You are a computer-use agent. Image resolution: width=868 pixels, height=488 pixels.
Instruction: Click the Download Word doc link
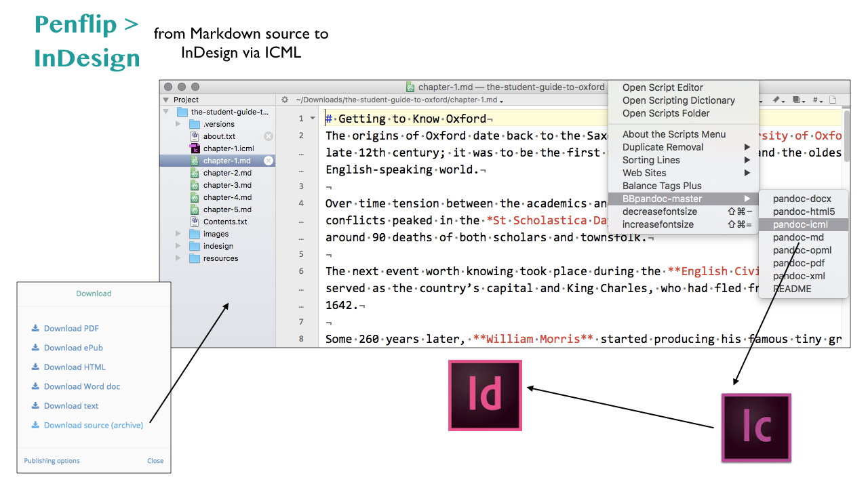coord(82,386)
